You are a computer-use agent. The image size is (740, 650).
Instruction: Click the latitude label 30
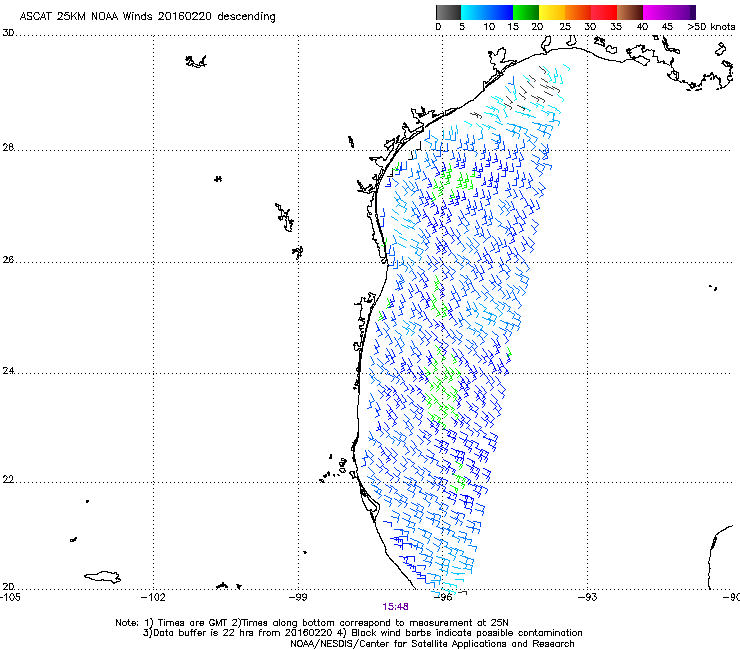(8, 33)
